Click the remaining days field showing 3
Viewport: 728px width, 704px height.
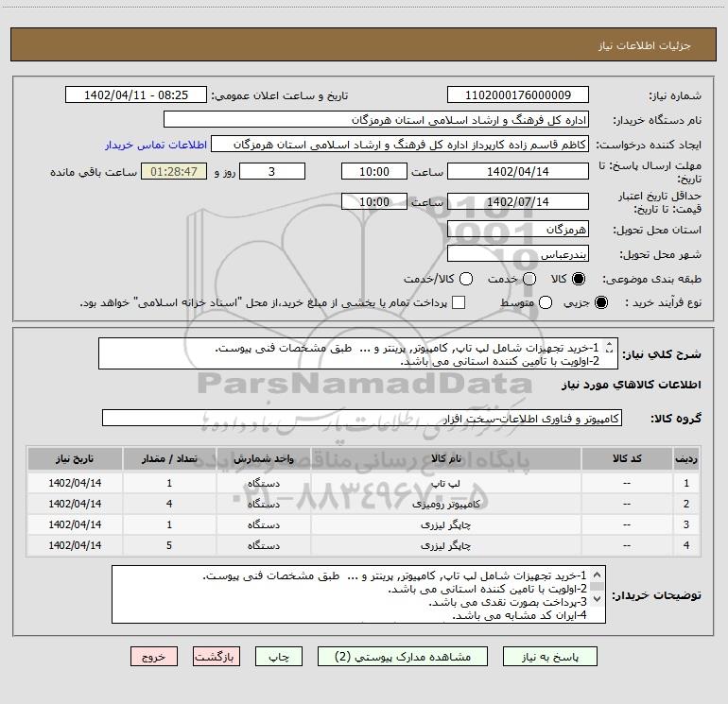coord(272,171)
